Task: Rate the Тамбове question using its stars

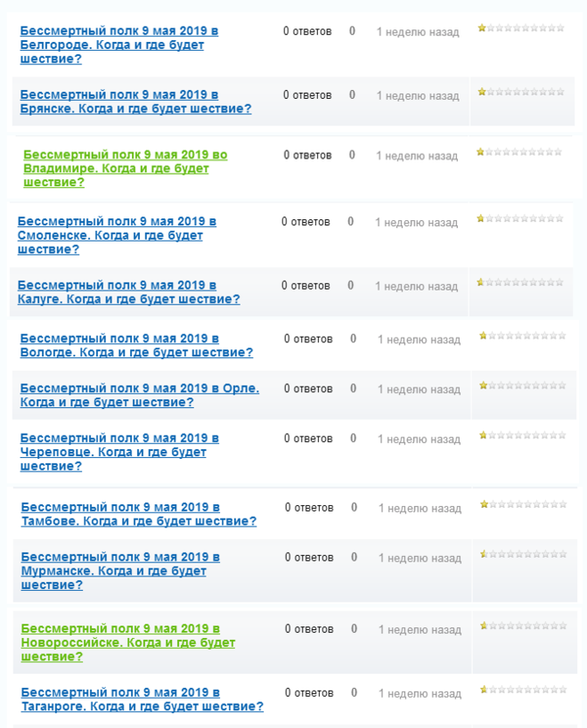Action: click(523, 504)
